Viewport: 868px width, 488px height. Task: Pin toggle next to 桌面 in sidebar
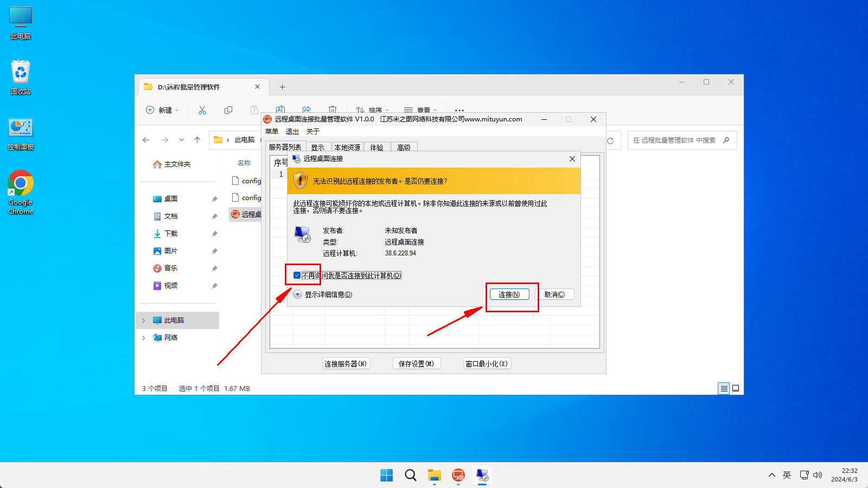tap(214, 199)
